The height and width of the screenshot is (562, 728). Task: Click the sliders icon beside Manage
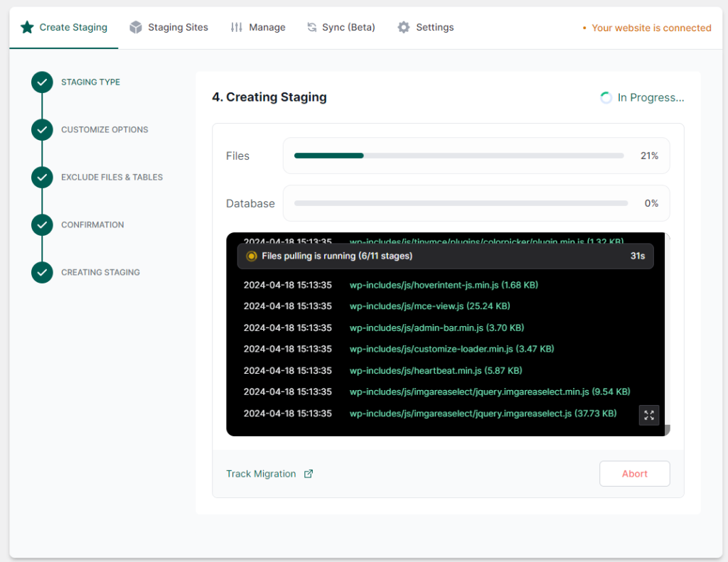point(236,28)
